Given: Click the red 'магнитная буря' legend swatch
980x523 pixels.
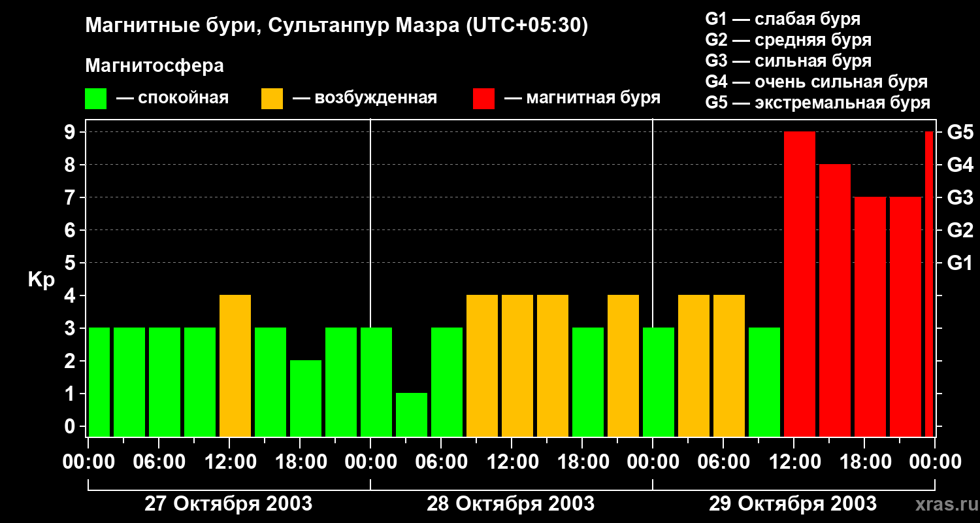Looking at the screenshot, I should pyautogui.click(x=483, y=99).
